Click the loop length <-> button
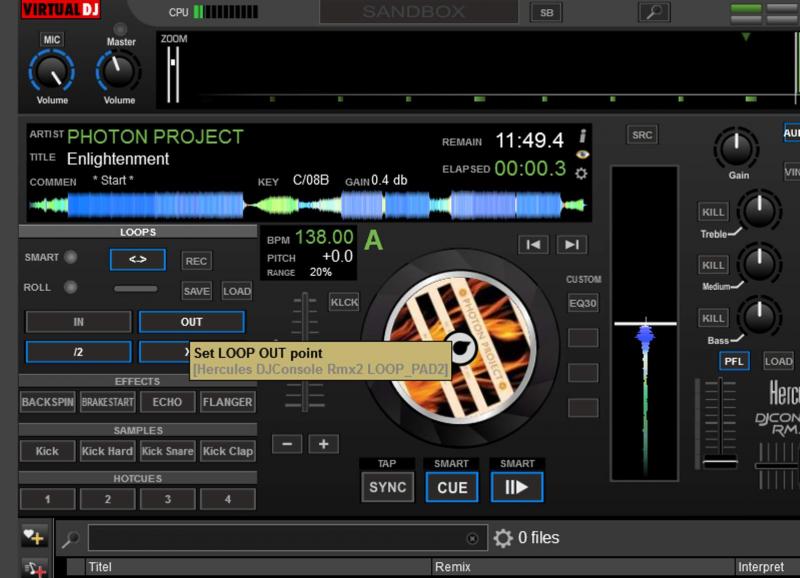The image size is (800, 578). [x=138, y=260]
